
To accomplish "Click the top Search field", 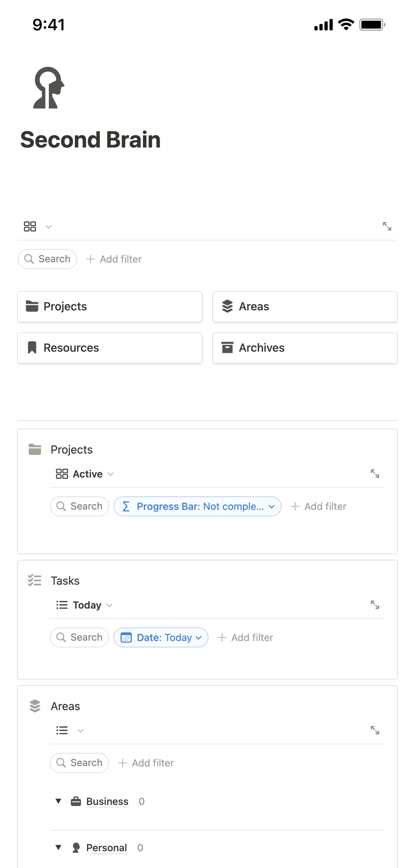I will 47,259.
